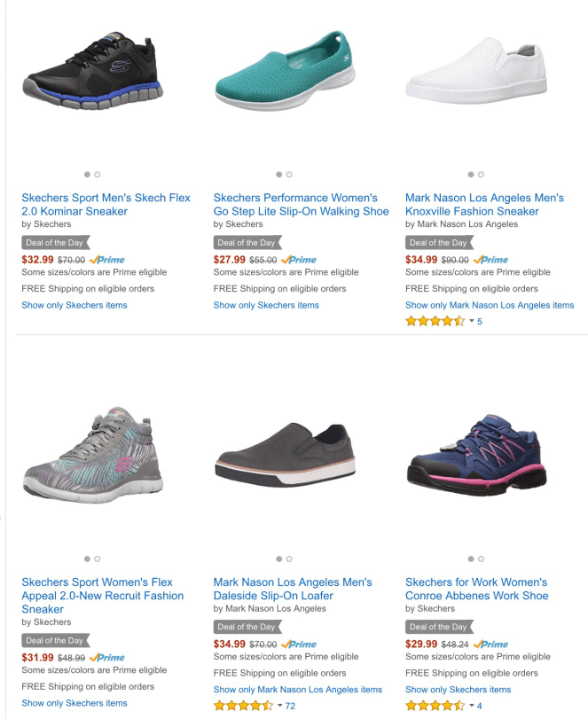Expand rating dropdown arrow beside 72 reviews
The width and height of the screenshot is (588, 719).
click(x=280, y=706)
